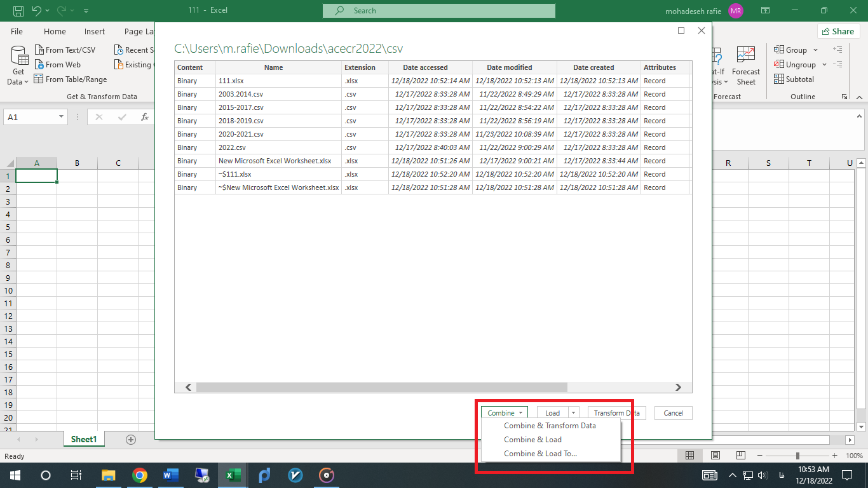Viewport: 868px width, 488px height.
Task: Switch to Page Layout view icon
Action: tap(715, 456)
